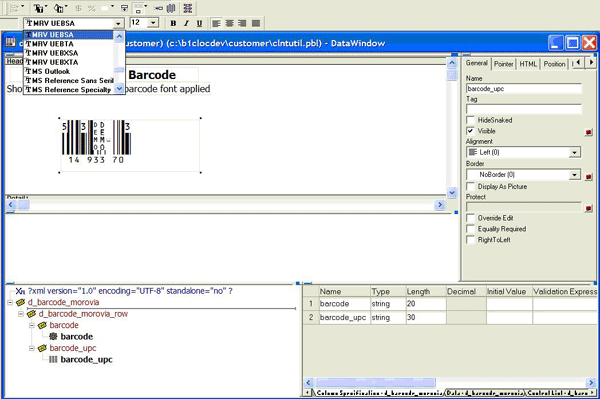Enable Equality Required checkbox
The image size is (600, 399).
point(470,229)
